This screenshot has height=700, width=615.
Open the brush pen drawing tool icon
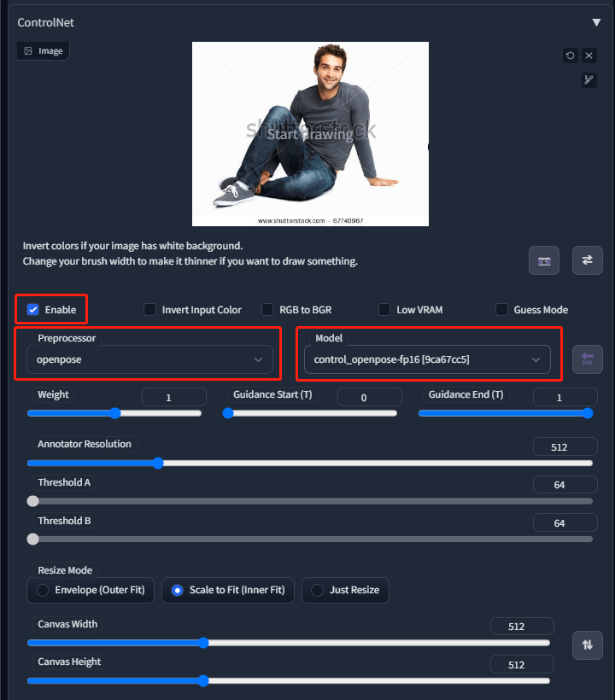point(589,80)
